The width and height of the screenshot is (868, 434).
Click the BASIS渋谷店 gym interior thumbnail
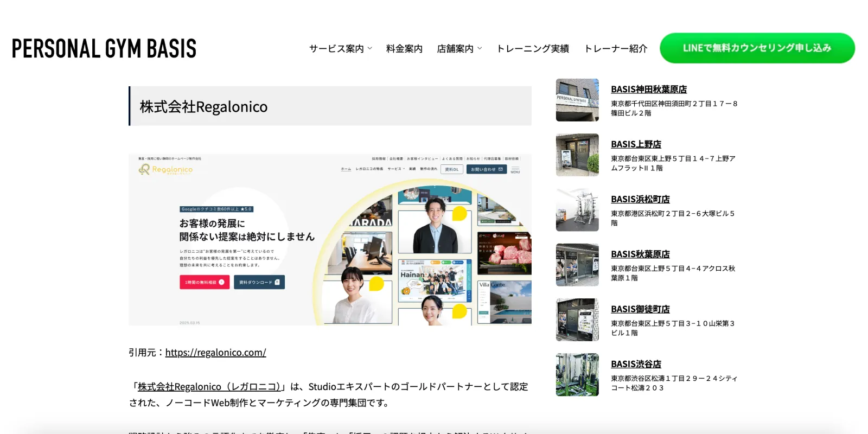[x=577, y=374]
